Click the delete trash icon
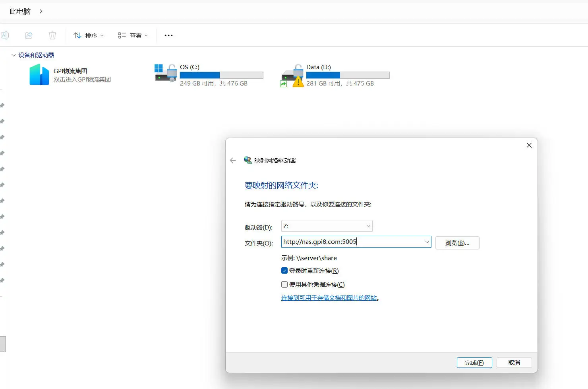588x389 pixels. click(52, 35)
